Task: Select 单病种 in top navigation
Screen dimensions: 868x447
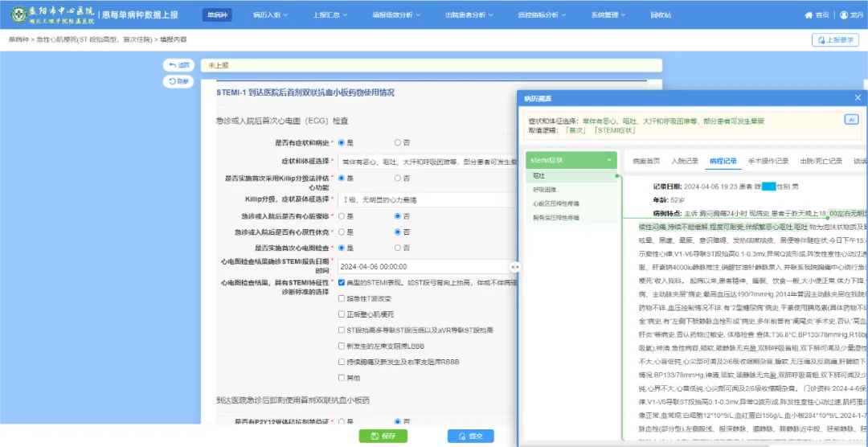Action: click(x=217, y=15)
